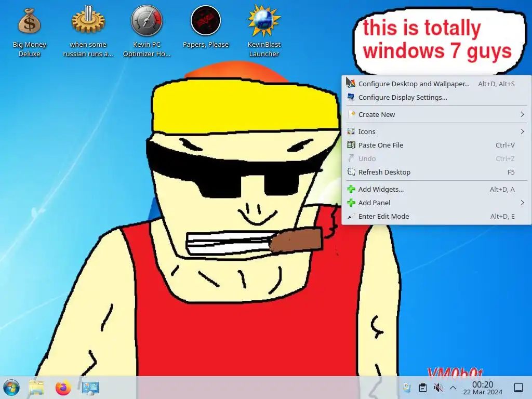Click the Alt+D, Alt+S shortcut text
Viewport: 532px width, 399px height.
496,84
